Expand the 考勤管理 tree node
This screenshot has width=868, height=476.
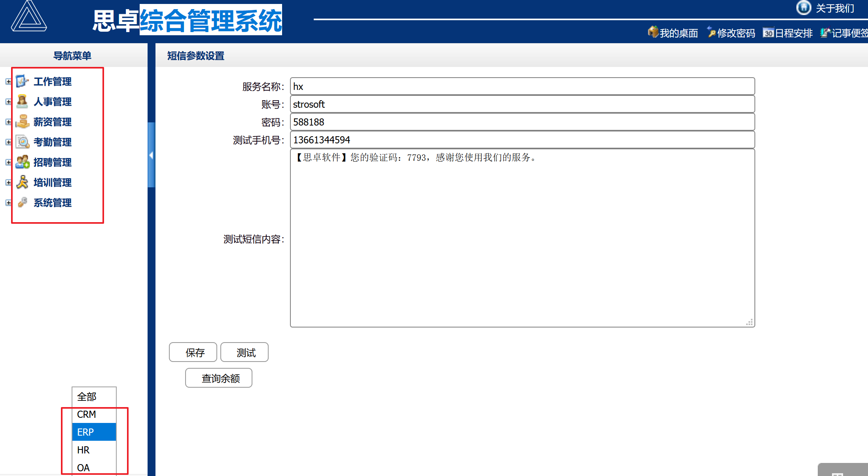[x=8, y=142]
